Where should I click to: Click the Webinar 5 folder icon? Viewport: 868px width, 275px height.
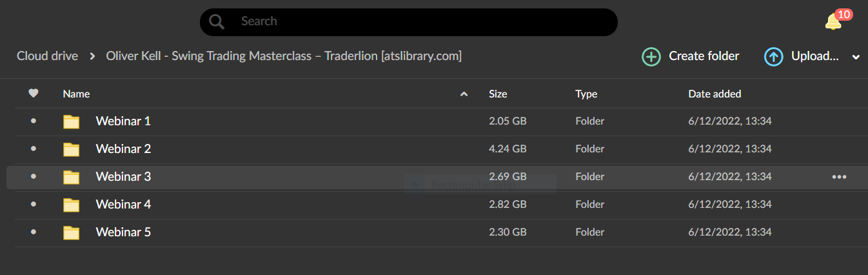coord(71,232)
